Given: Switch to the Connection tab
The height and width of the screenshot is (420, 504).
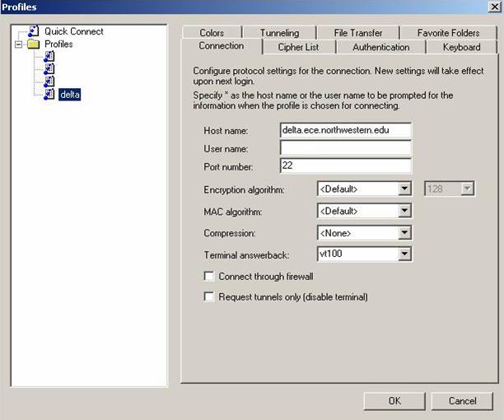Looking at the screenshot, I should pyautogui.click(x=222, y=46).
